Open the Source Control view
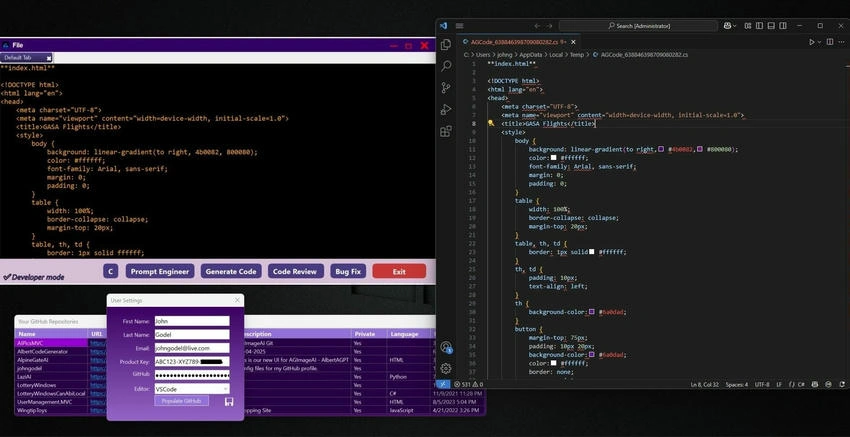 [446, 88]
